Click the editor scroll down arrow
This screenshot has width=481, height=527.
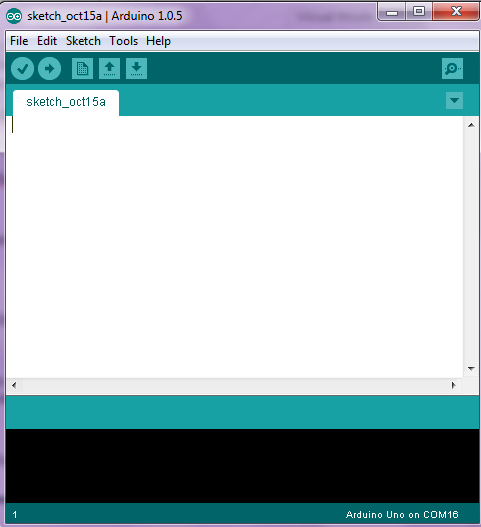pyautogui.click(x=471, y=369)
